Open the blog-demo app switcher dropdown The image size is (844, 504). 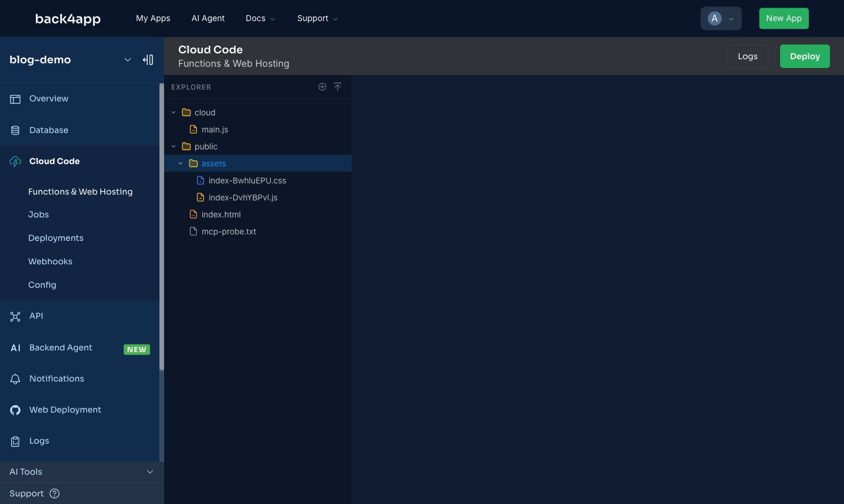(x=128, y=60)
